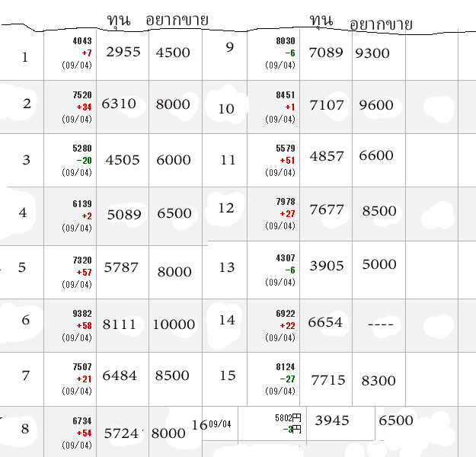
Task: Click the asking price 9600
Action: tap(376, 106)
